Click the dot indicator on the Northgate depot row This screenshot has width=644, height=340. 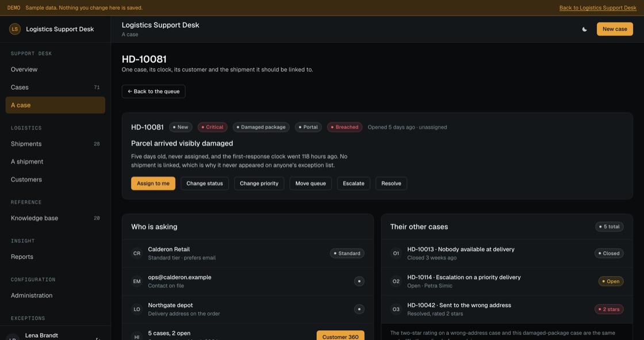click(359, 309)
